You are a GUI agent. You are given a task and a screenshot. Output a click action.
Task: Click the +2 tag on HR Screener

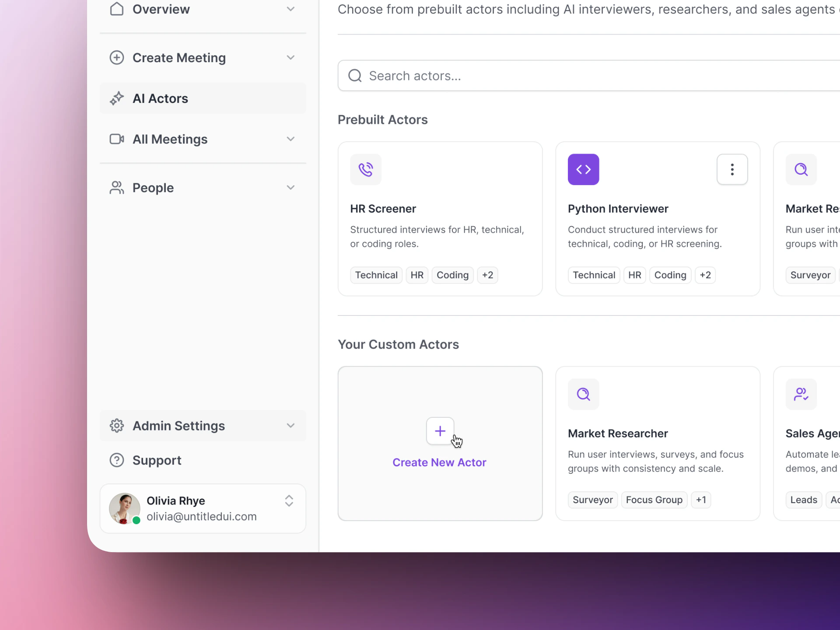point(487,275)
